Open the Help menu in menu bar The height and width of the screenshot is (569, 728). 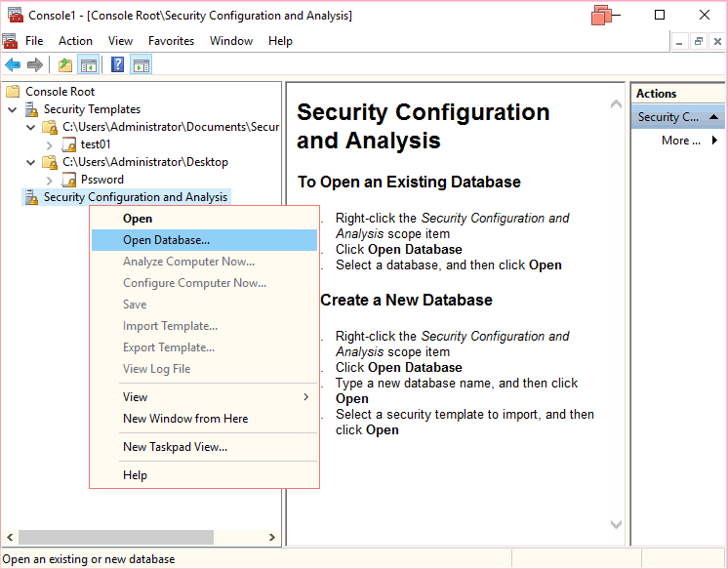click(280, 41)
